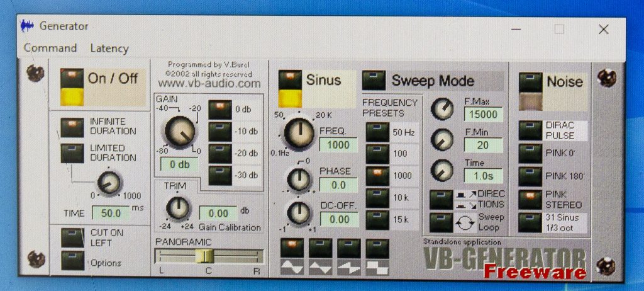Select the -20 db gain preset

219,154
